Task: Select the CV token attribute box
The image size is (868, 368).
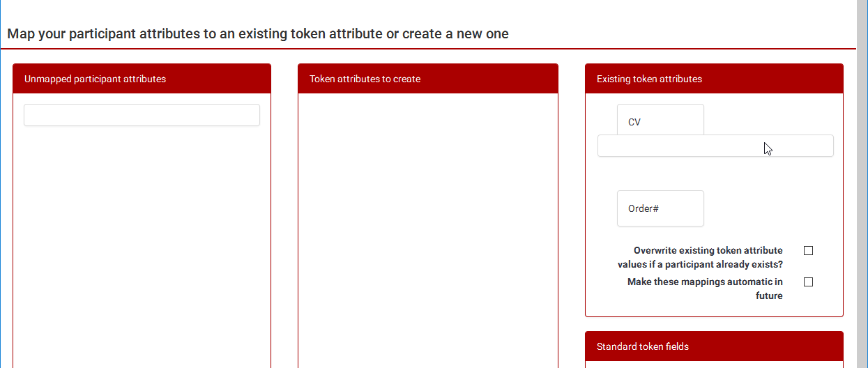Action: 660,120
